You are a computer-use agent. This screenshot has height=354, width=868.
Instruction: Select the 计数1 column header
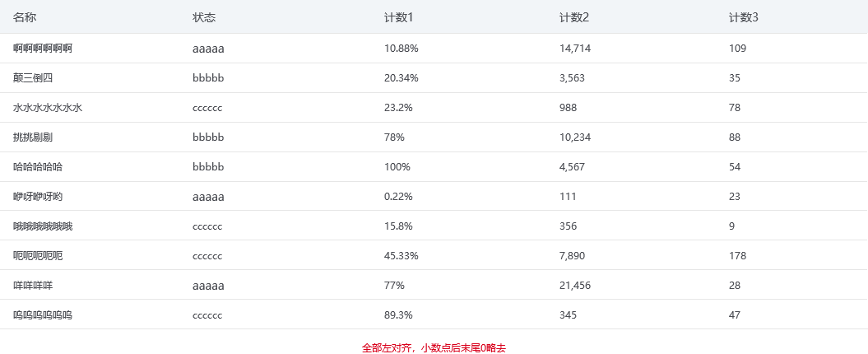(398, 17)
